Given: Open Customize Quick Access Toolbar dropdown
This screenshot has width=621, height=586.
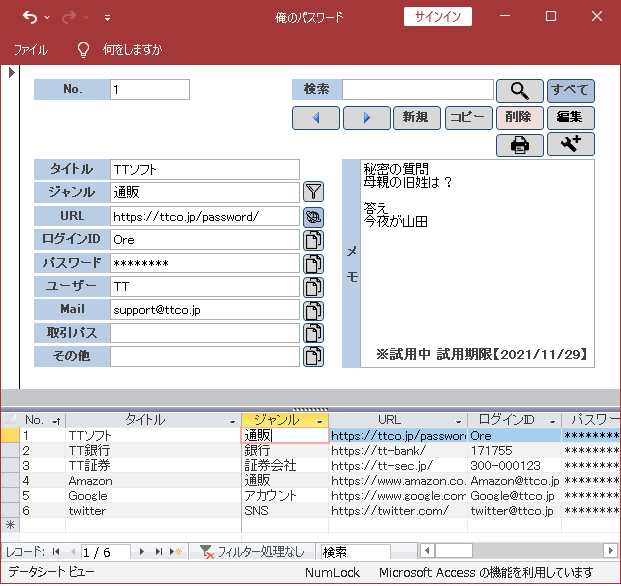Looking at the screenshot, I should 107,17.
